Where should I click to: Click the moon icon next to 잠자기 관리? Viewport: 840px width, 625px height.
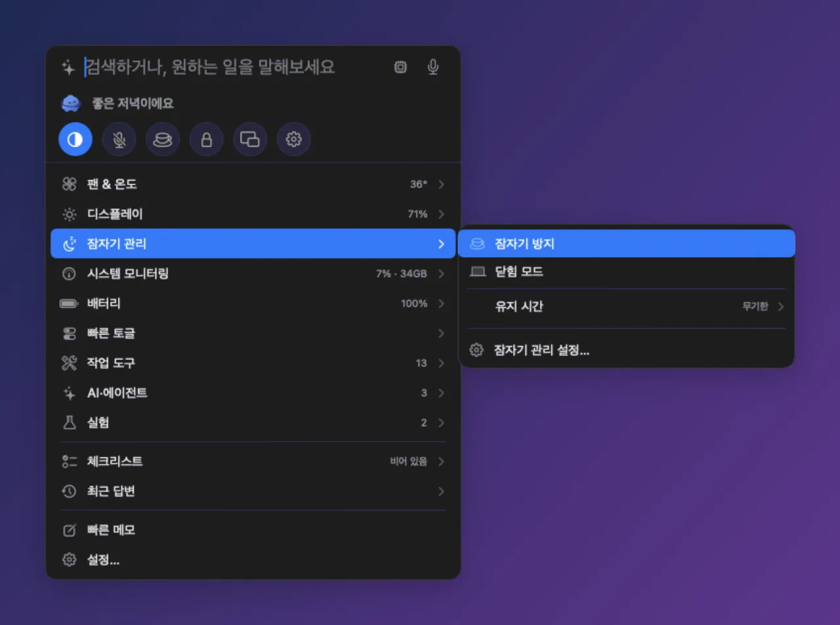pyautogui.click(x=69, y=244)
